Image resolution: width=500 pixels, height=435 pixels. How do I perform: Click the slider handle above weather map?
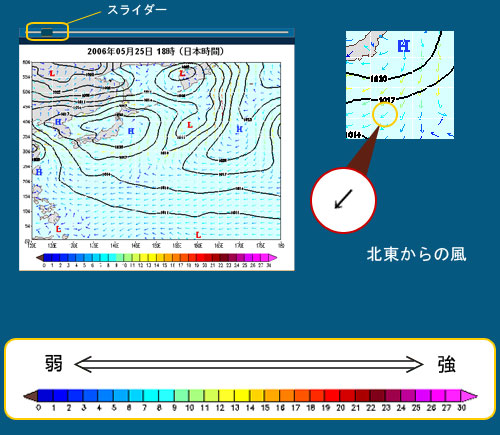pyautogui.click(x=47, y=32)
